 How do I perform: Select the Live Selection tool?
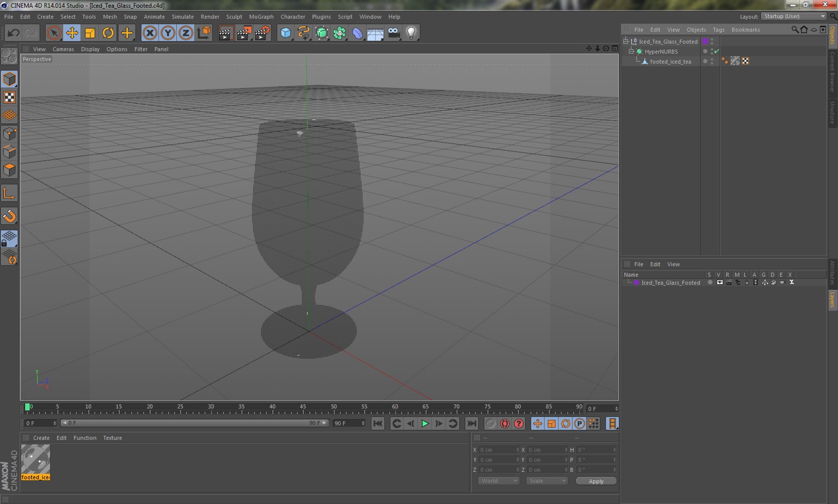point(54,33)
